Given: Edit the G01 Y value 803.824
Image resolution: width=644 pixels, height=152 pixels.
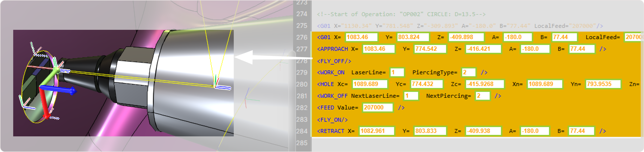Looking at the screenshot, I should 412,37.
